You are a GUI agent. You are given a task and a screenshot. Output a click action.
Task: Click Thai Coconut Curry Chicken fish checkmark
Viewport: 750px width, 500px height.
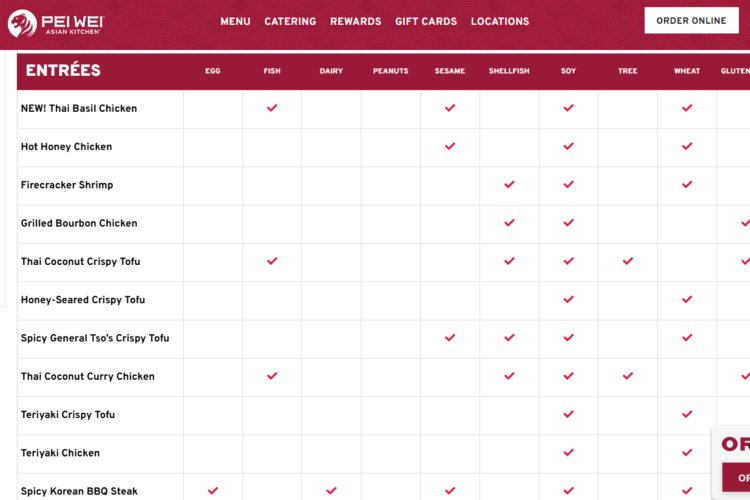[272, 376]
